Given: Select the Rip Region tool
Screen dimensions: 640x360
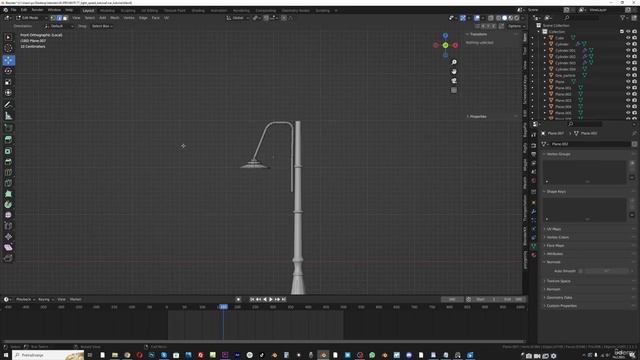Looking at the screenshot, I should [x=8, y=258].
